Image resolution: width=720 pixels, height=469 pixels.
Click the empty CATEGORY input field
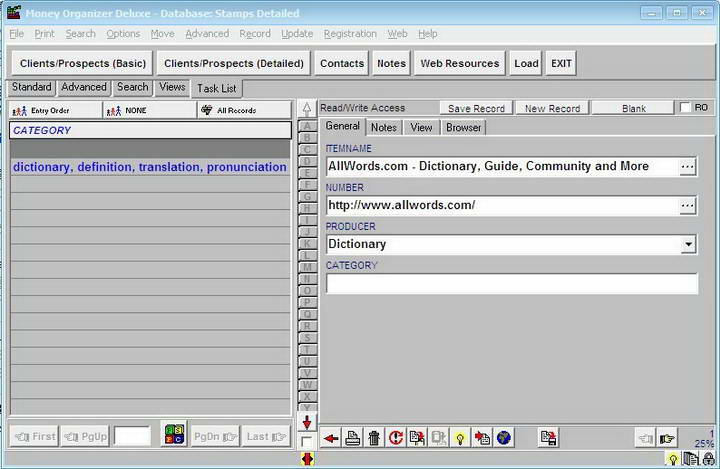(x=512, y=283)
